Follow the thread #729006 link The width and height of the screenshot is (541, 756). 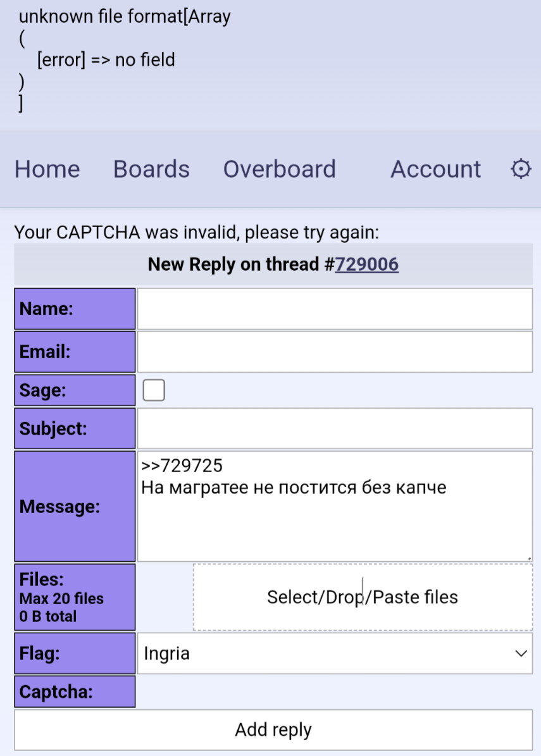pyautogui.click(x=366, y=264)
